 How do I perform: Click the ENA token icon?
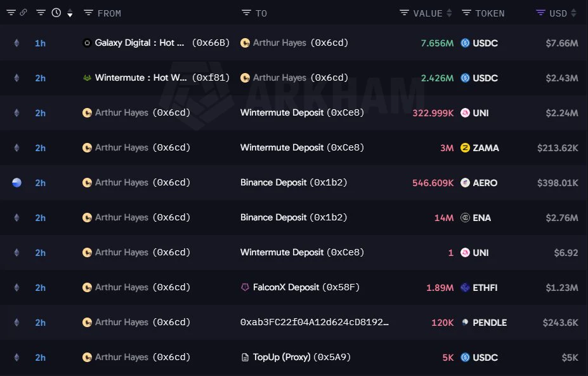(465, 217)
